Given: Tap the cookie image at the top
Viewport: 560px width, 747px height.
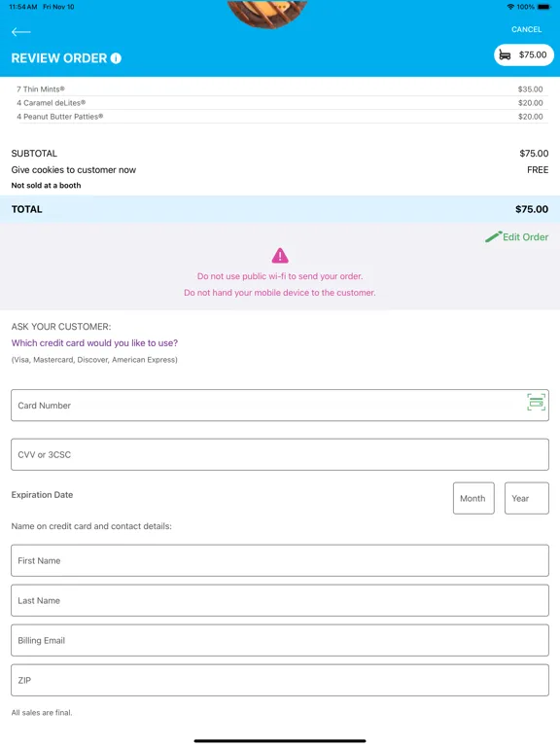Looking at the screenshot, I should [267, 13].
